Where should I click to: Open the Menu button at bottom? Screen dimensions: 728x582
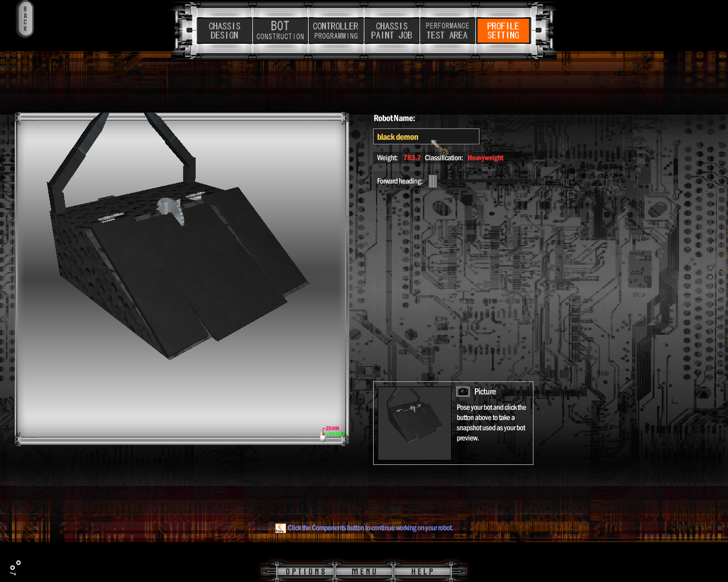pos(364,571)
